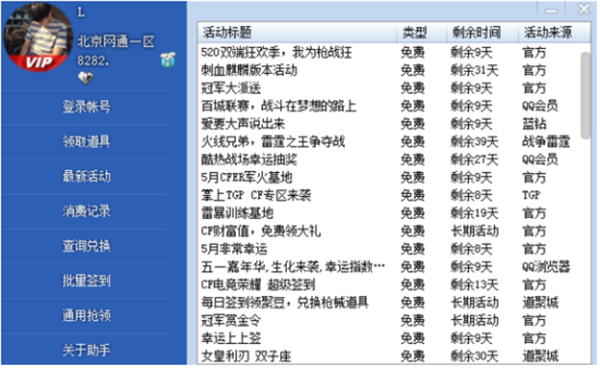This screenshot has width=600, height=368.
Task: Open 消费记录 section
Action: coord(86,211)
